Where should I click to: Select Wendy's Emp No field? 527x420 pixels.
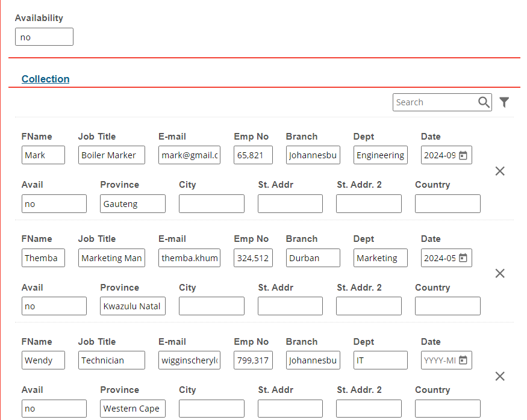253,360
